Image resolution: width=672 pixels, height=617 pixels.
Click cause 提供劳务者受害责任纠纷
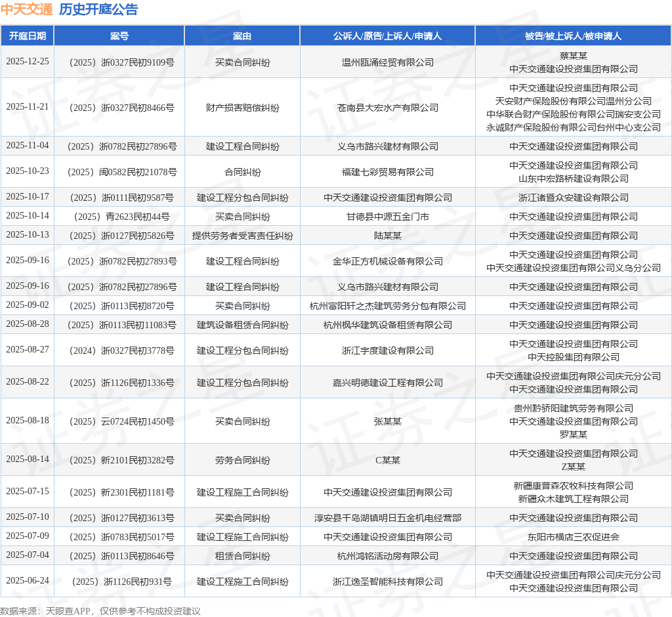(242, 236)
